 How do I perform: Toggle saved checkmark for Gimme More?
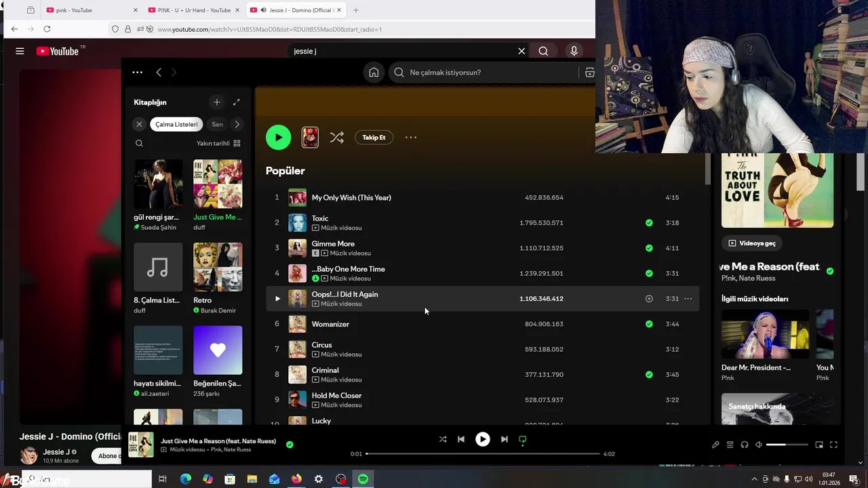(x=649, y=248)
